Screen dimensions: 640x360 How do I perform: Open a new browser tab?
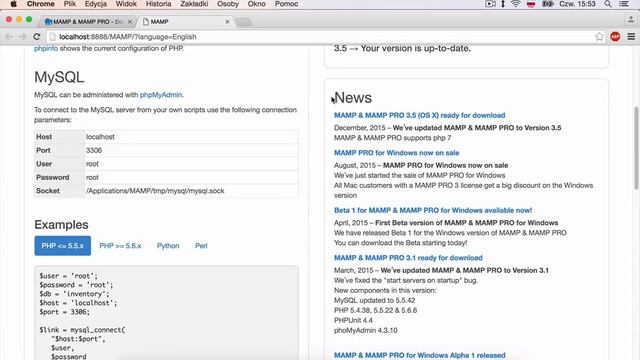[x=244, y=22]
